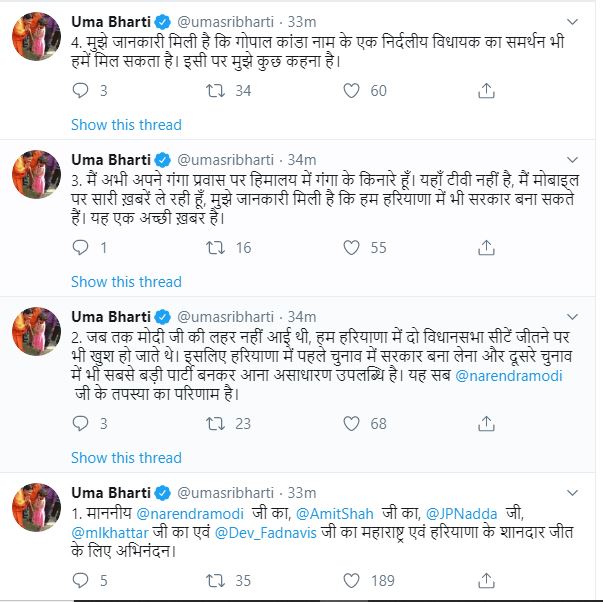
Task: Open Uma Bharti's avatar on the first tweet
Action: [37, 37]
